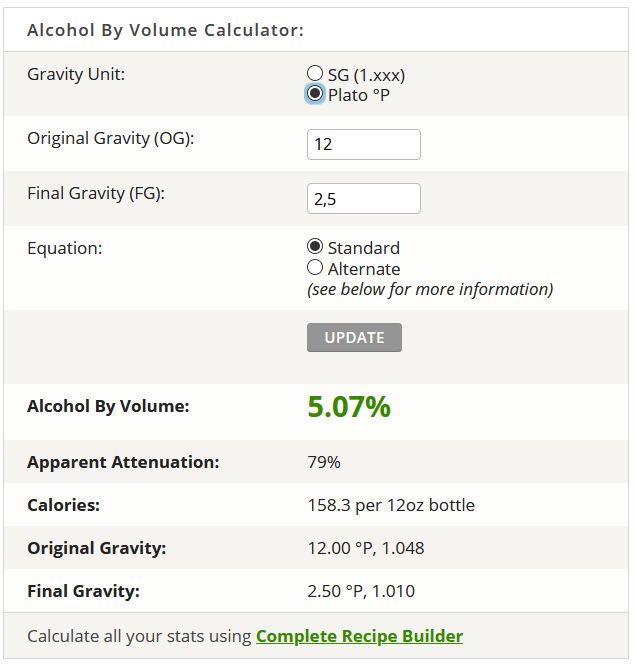
Task: Click the Equation label
Action: pos(64,247)
